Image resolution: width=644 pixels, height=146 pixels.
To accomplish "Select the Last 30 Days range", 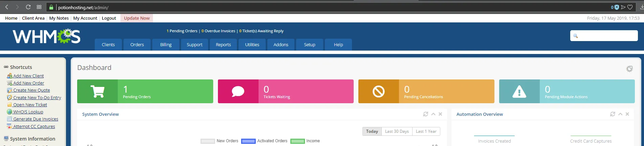I will tap(397, 131).
